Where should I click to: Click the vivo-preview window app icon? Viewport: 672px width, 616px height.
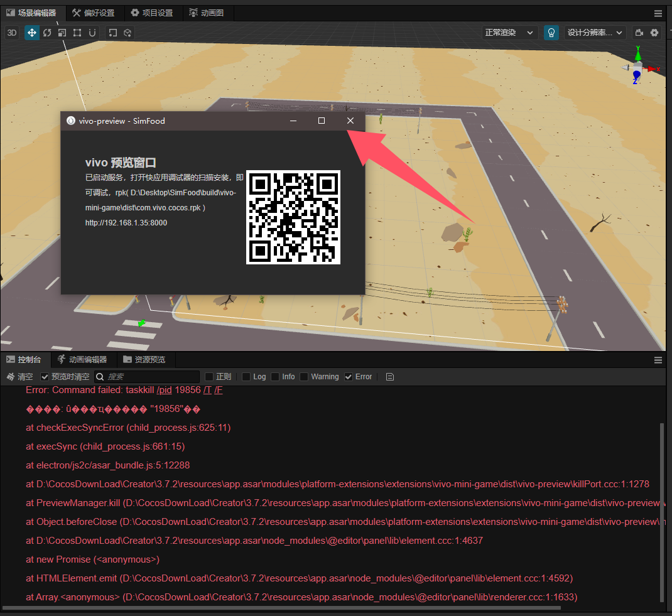pos(71,121)
